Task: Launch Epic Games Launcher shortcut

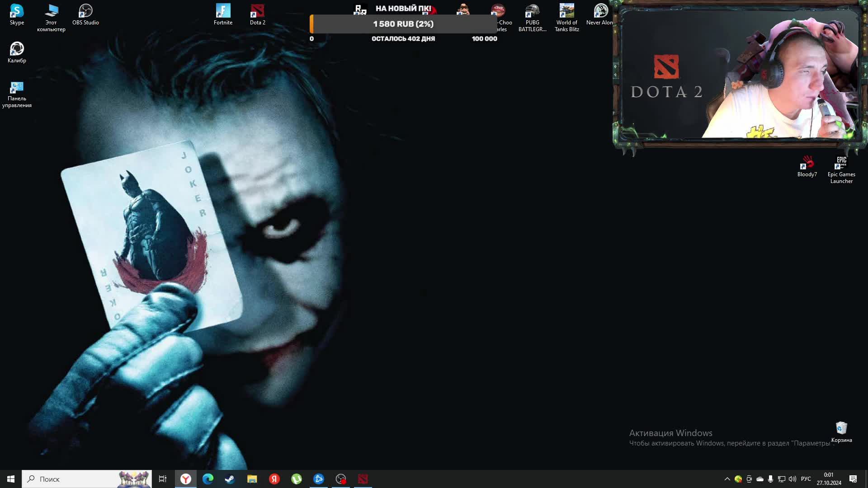Action: [841, 169]
